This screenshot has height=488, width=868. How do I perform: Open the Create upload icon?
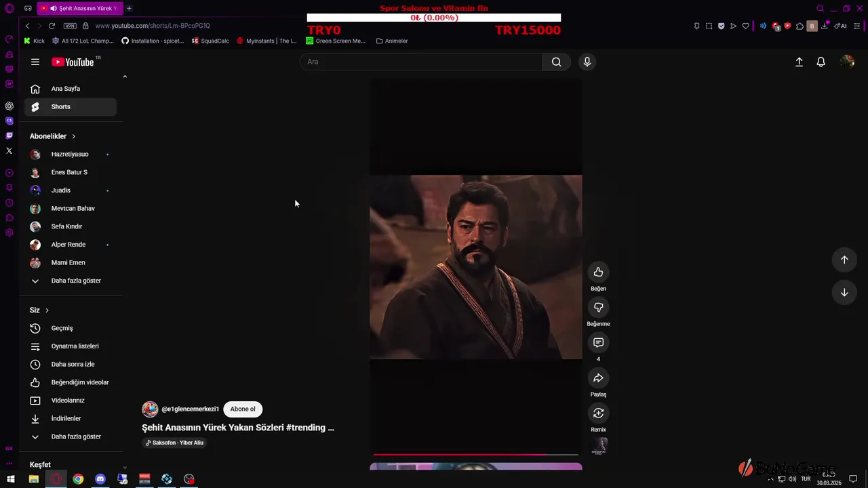[x=799, y=62]
